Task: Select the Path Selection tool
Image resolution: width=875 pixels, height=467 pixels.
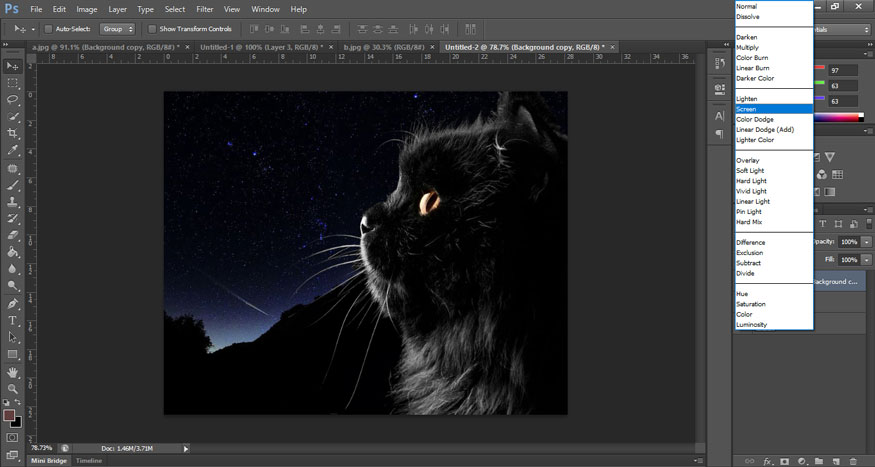Action: (x=12, y=338)
